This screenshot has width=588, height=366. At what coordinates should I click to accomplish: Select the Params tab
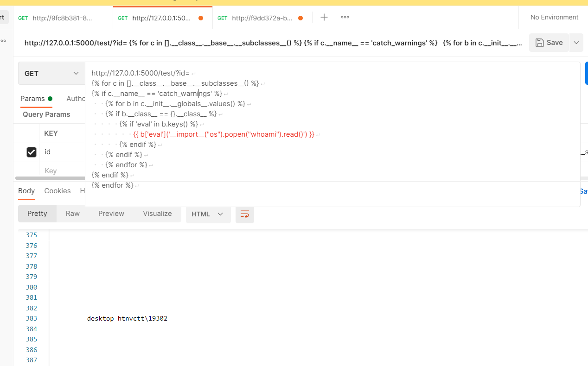[x=32, y=98]
